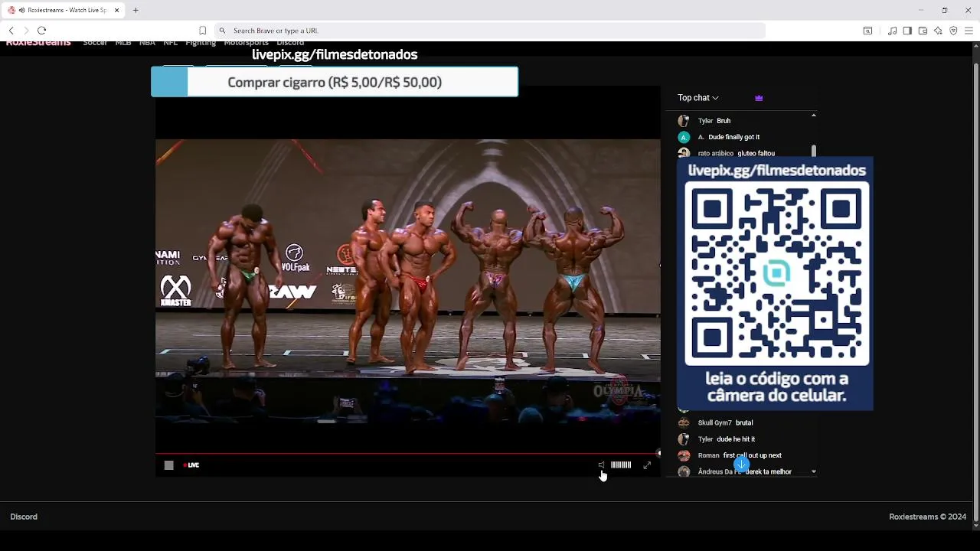
Task: Click the Brave VPN shield toolbar icon
Action: coord(953,31)
